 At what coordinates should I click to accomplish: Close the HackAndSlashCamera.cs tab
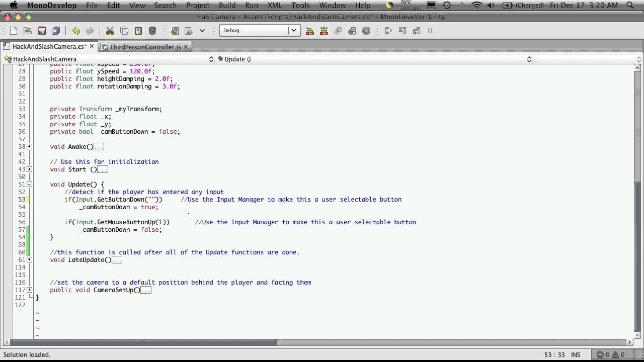[92, 46]
